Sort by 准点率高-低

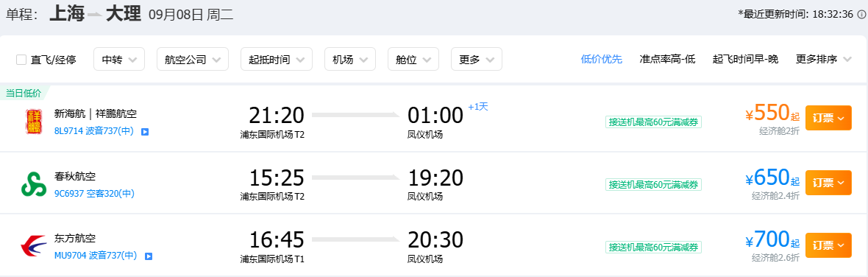[667, 59]
